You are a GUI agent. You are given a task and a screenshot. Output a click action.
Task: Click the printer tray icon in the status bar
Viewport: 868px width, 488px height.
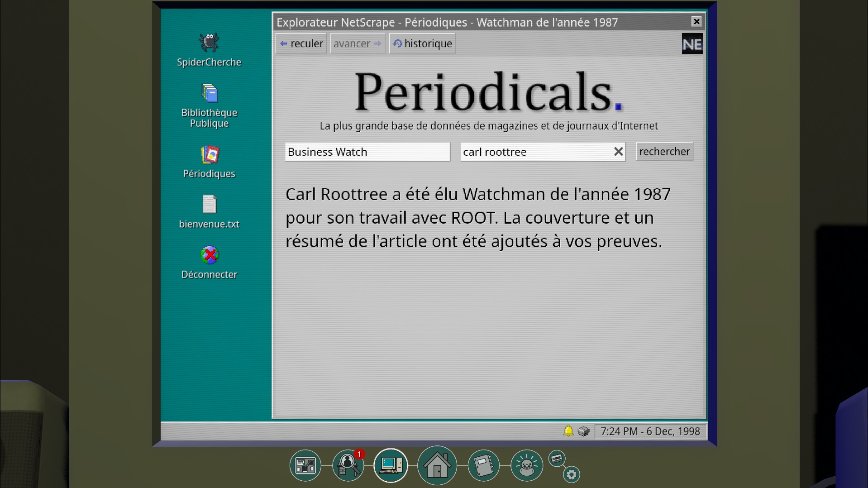click(x=583, y=431)
